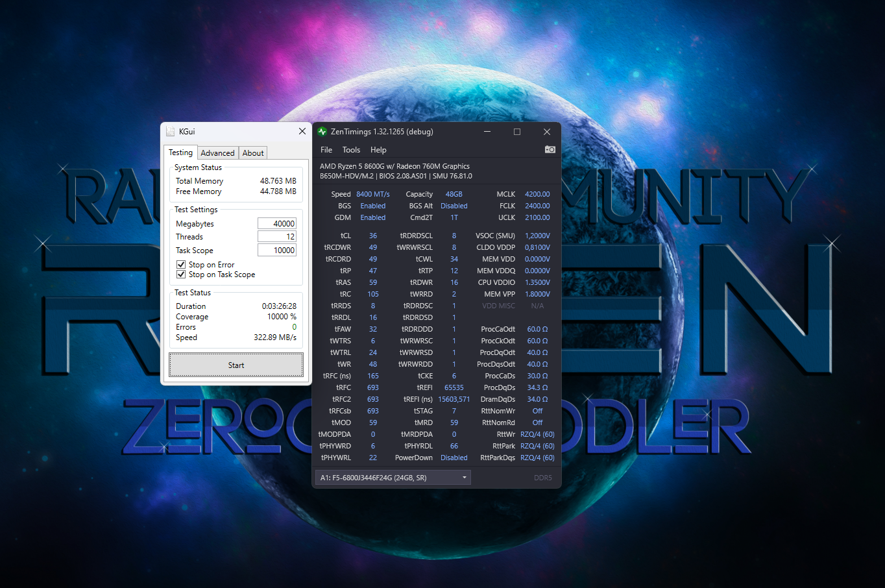Close the ZenTimings window
Image resolution: width=885 pixels, height=588 pixels.
click(546, 131)
